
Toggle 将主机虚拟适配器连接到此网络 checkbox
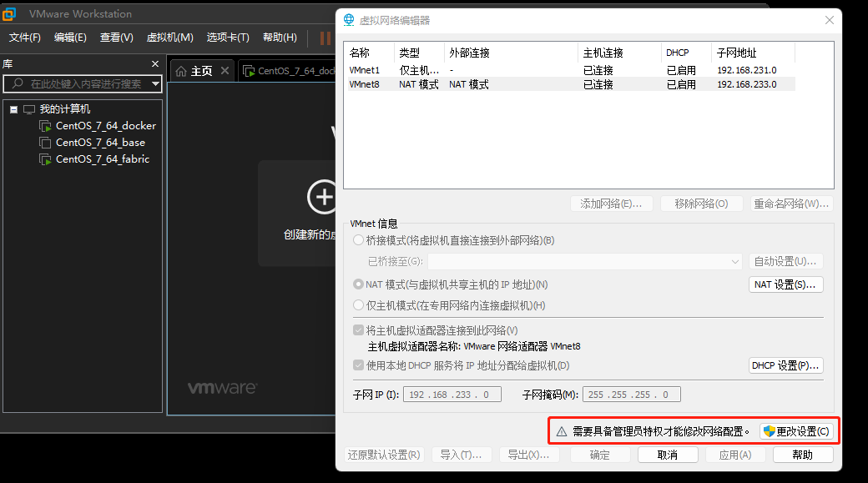(x=358, y=330)
